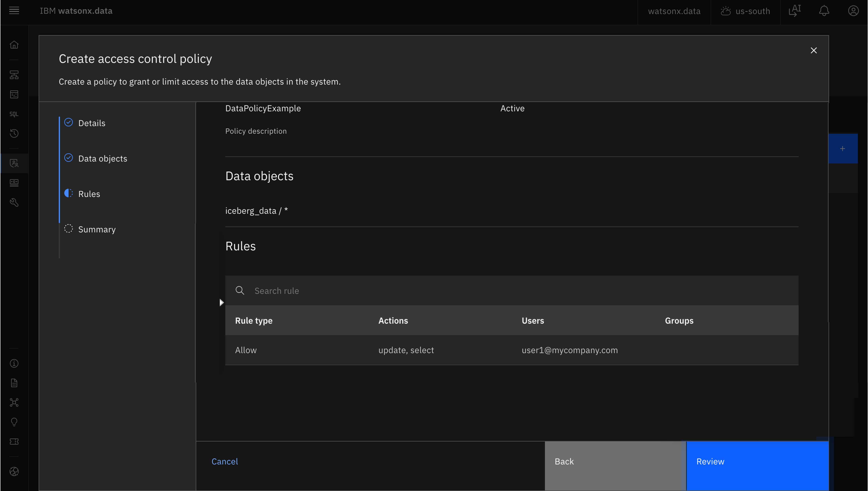Click the Cancel link
This screenshot has width=868, height=491.
point(224,461)
